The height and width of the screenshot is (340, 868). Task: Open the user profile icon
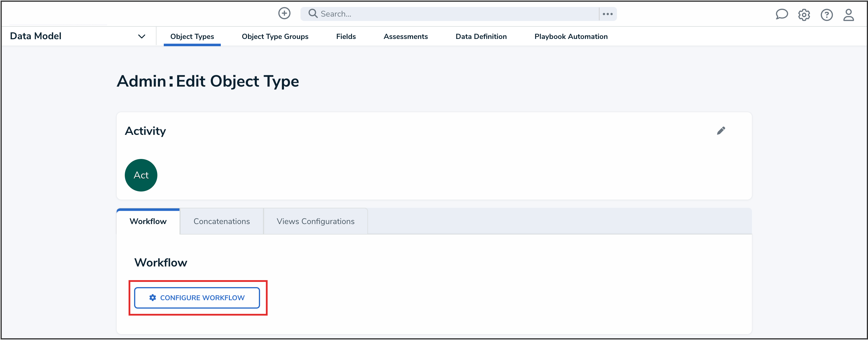click(x=849, y=15)
